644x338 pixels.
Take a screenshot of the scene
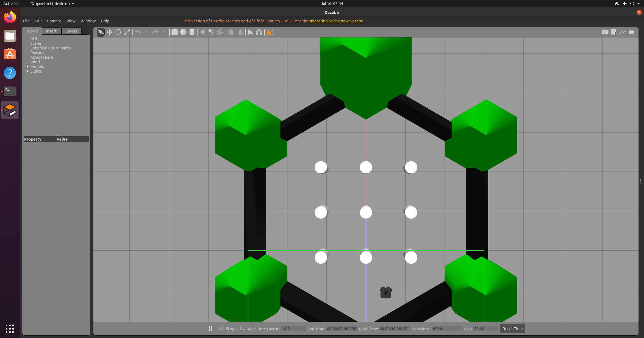pos(605,32)
